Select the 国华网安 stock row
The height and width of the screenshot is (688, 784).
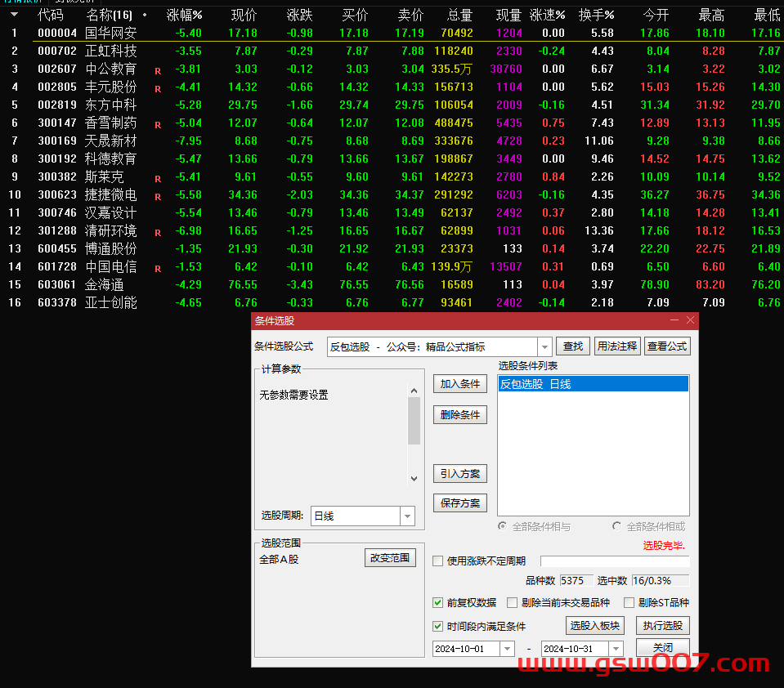(392, 33)
